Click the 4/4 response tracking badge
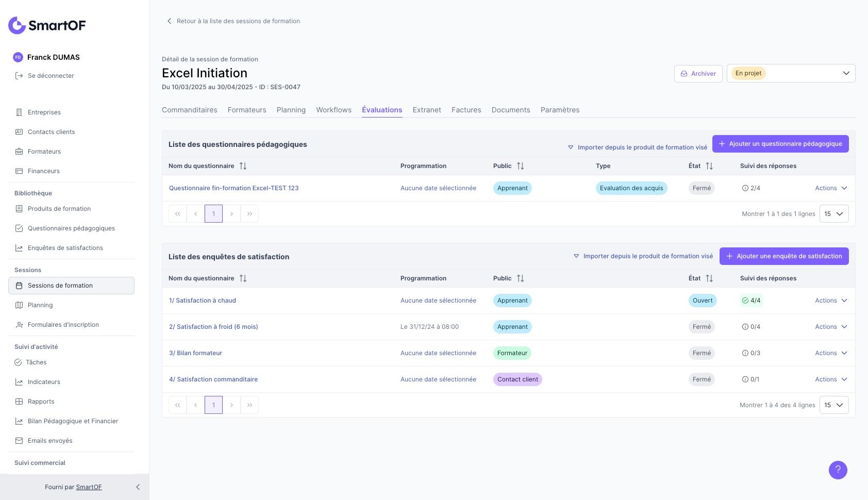 pyautogui.click(x=751, y=301)
